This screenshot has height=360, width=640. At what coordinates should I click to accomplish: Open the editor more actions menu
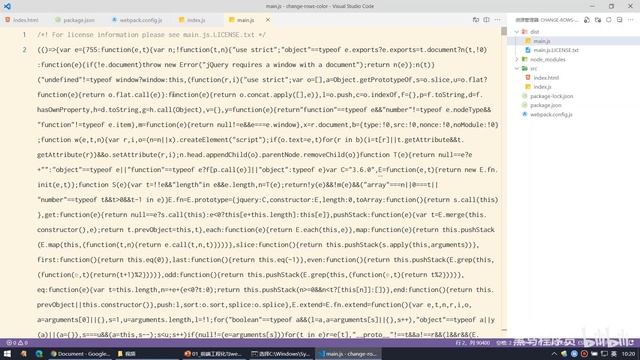tap(497, 20)
